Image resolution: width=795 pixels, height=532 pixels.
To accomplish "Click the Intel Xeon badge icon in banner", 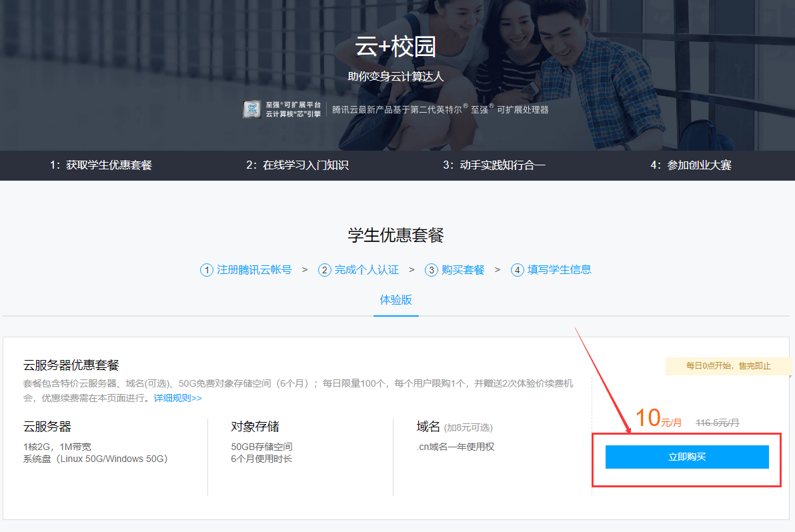I will [x=252, y=109].
